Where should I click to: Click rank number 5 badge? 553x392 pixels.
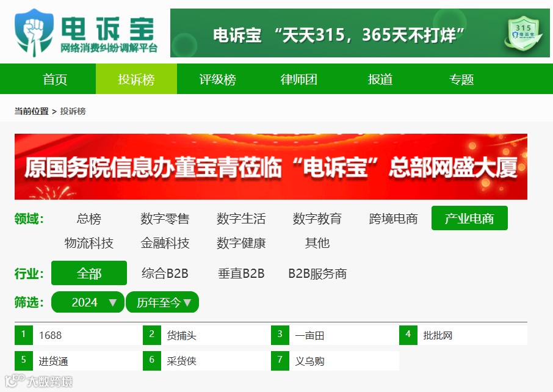[24, 361]
